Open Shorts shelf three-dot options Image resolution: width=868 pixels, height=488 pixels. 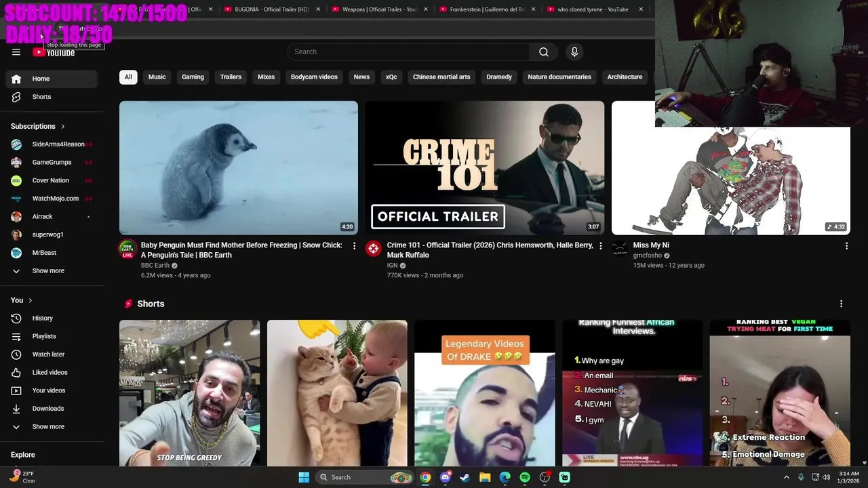point(841,304)
